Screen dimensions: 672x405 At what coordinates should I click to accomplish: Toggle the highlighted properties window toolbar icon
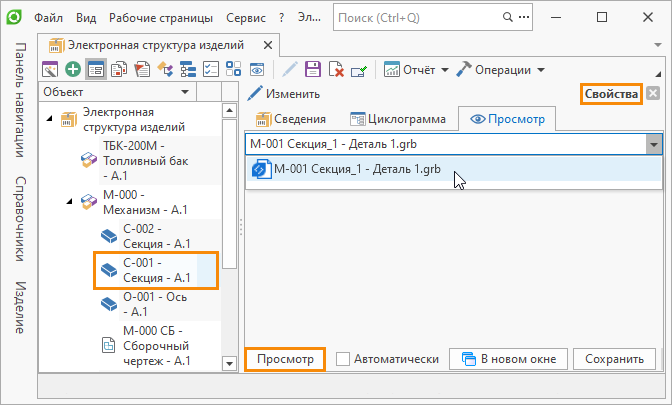tap(96, 69)
